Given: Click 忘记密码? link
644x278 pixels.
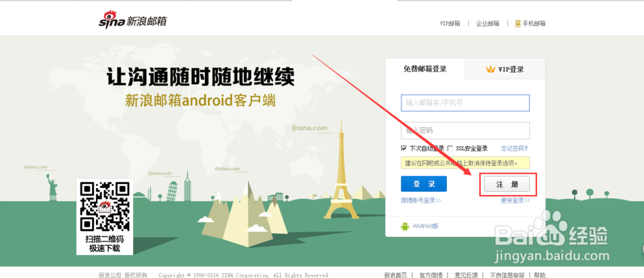Looking at the screenshot, I should point(514,148).
